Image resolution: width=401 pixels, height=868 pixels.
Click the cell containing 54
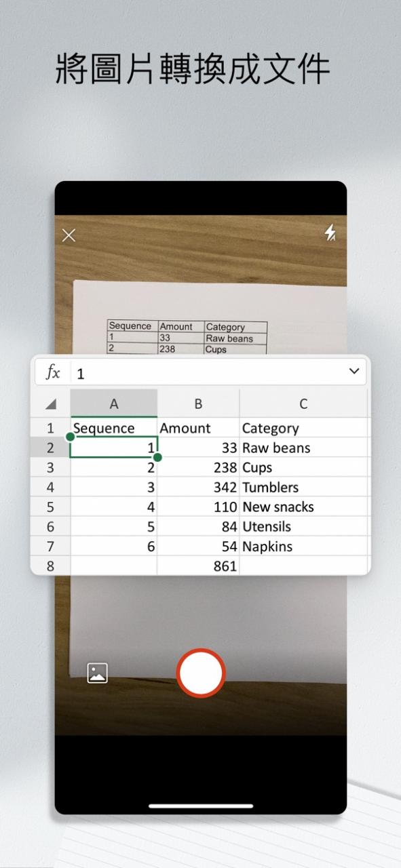[198, 546]
